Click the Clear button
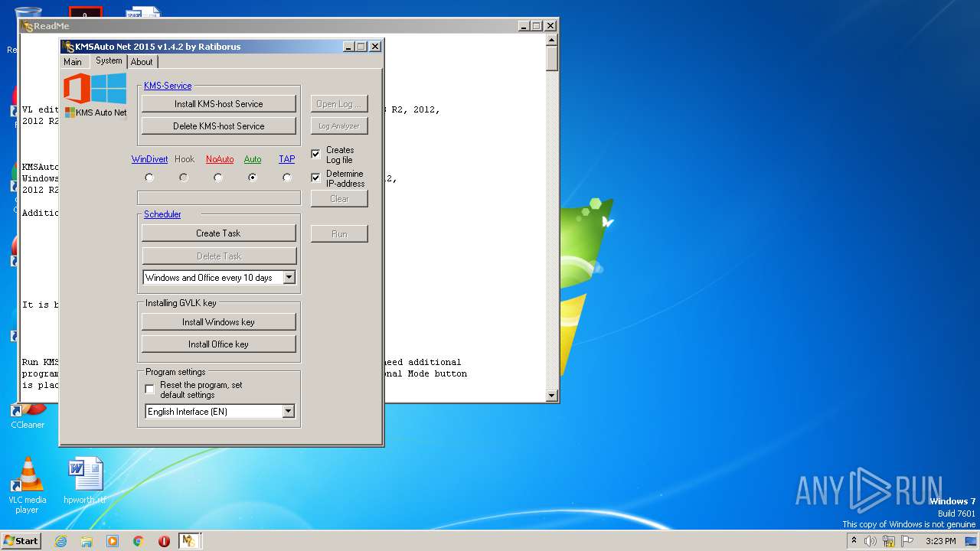This screenshot has height=551, width=980. click(339, 198)
